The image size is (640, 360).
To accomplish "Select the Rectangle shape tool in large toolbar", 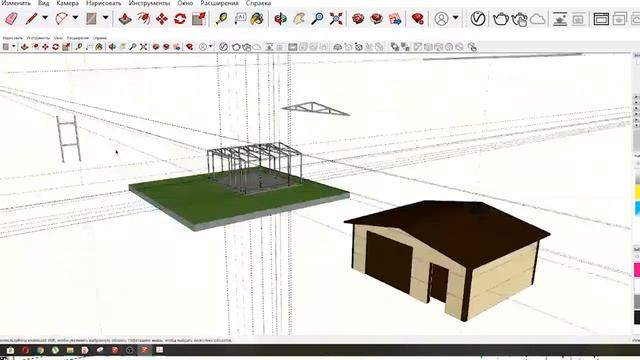I will 91,19.
